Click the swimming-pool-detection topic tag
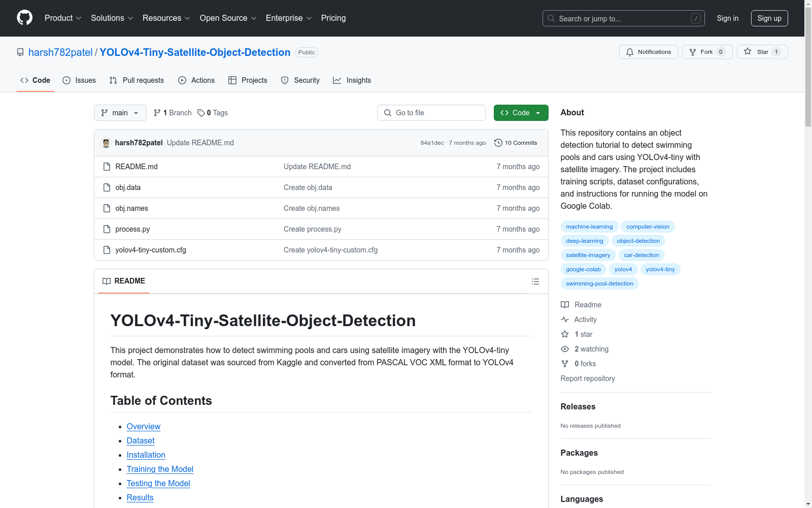 click(599, 283)
